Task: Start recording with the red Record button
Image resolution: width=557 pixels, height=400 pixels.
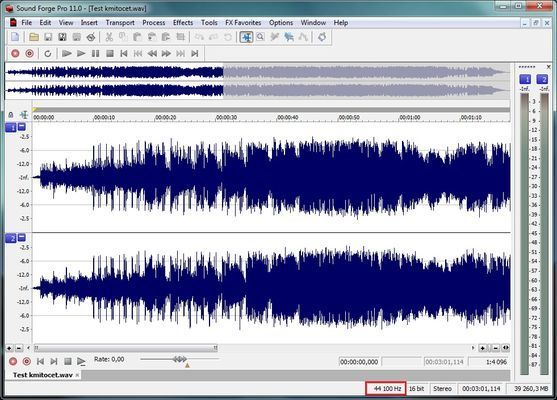Action: click(15, 54)
